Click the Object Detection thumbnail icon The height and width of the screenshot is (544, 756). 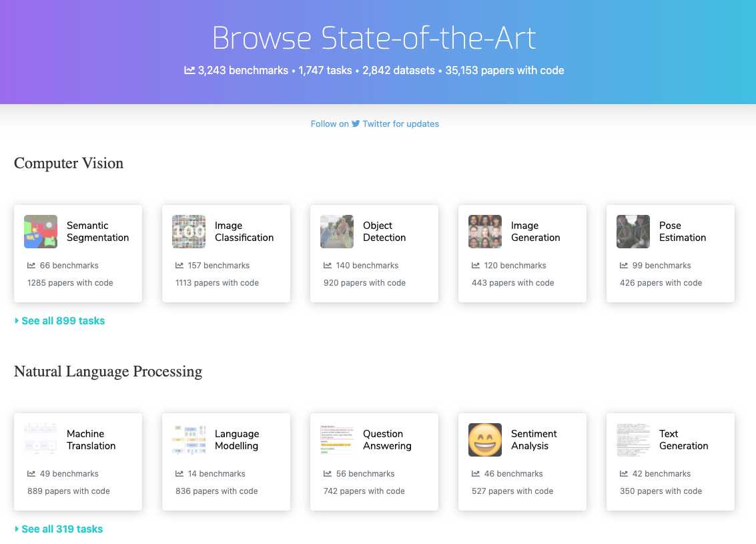click(337, 232)
